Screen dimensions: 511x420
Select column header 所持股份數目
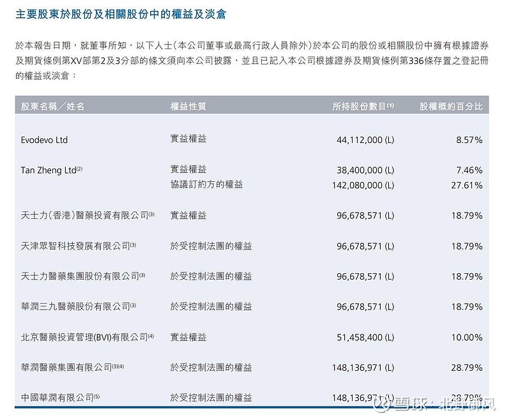(x=363, y=106)
